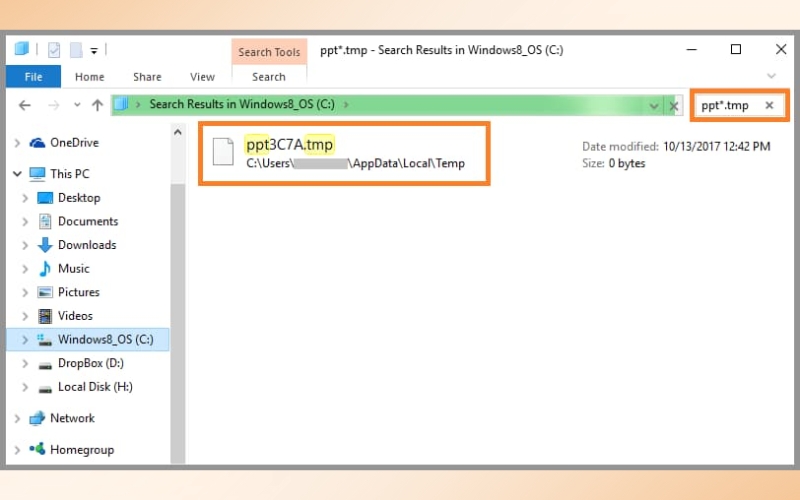
Task: Click the Pictures folder icon
Action: click(x=45, y=292)
